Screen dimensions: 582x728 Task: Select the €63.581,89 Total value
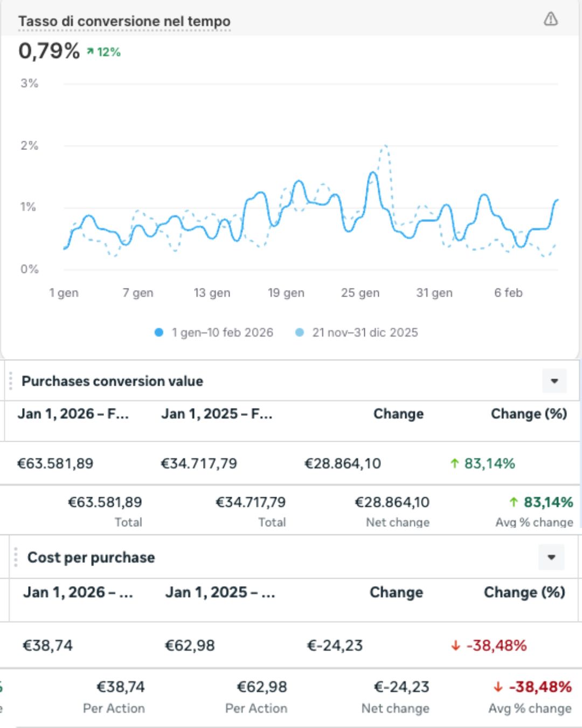click(105, 502)
